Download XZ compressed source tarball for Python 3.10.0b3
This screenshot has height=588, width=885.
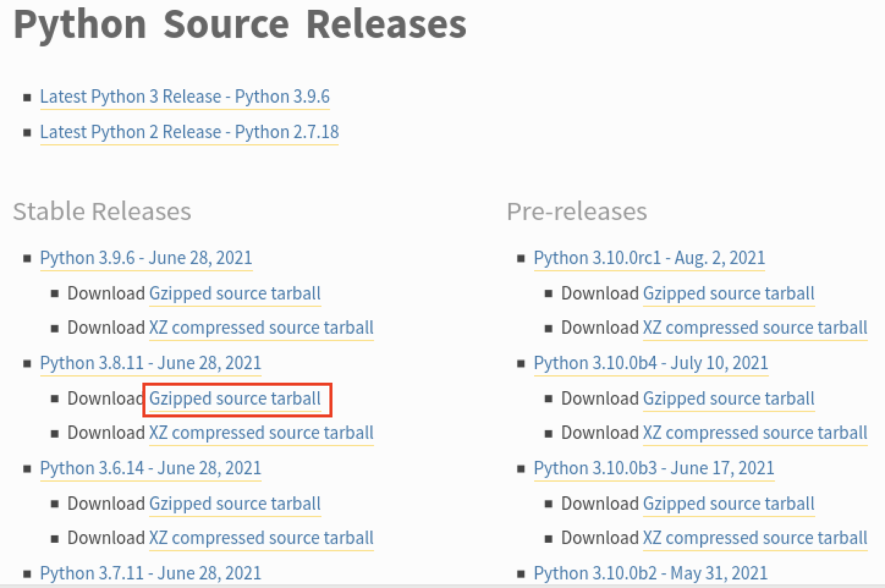pyautogui.click(x=755, y=538)
